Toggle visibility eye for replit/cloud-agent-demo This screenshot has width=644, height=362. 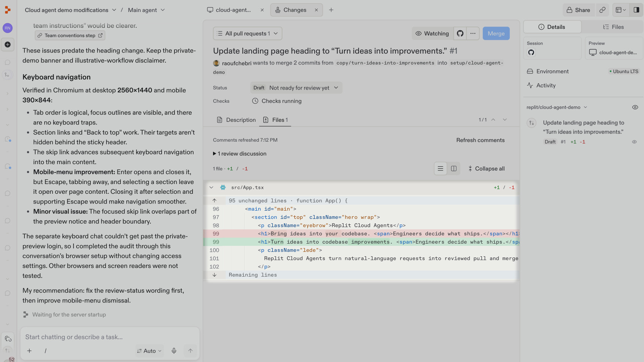(x=635, y=107)
